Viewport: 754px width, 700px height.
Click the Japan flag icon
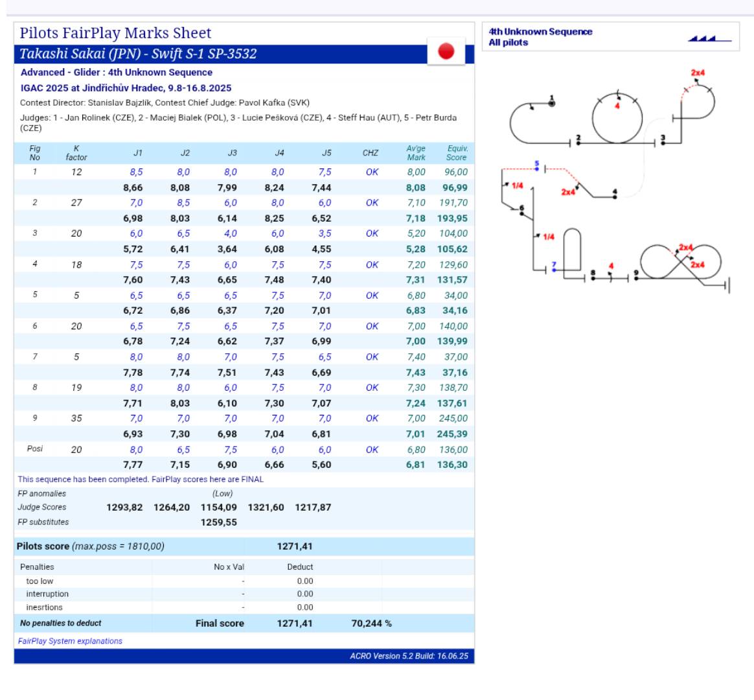coord(446,51)
